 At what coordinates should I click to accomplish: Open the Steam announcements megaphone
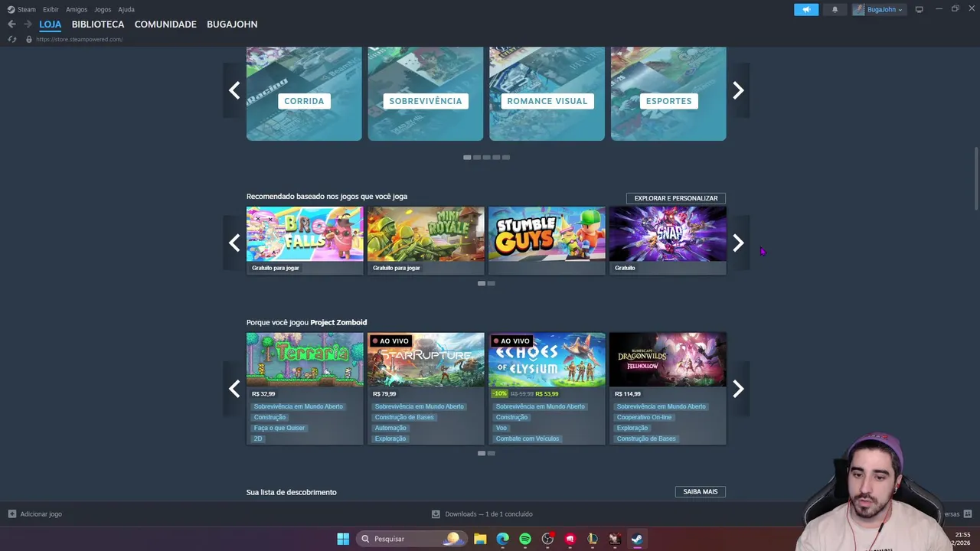(806, 9)
